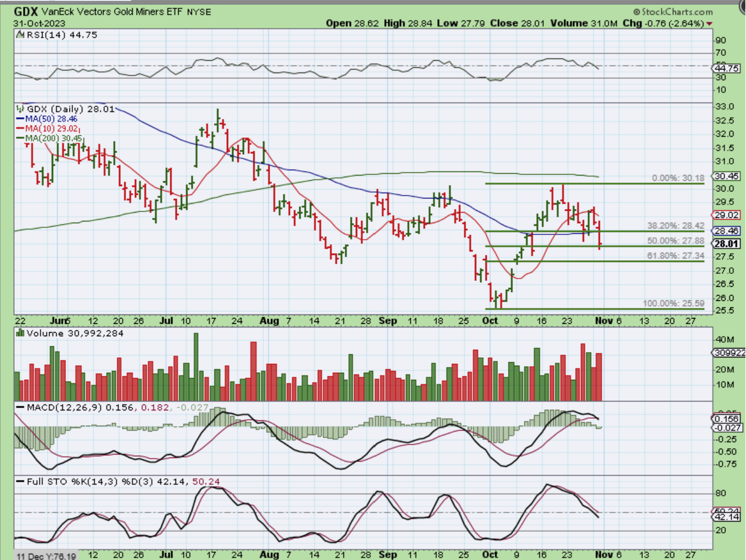Click the GDX (Daily) 28.01 legend
The image size is (746, 560).
tap(70, 108)
